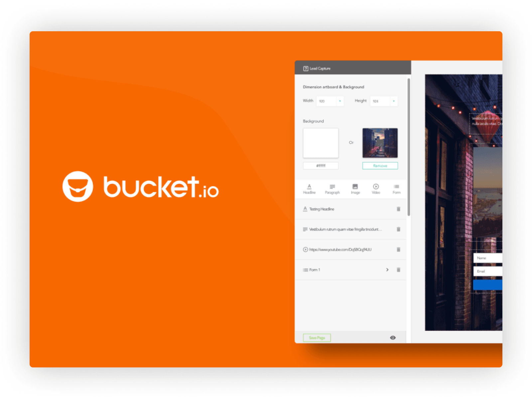Pick the white background color swatch
This screenshot has height=399, width=532.
pos(321,143)
